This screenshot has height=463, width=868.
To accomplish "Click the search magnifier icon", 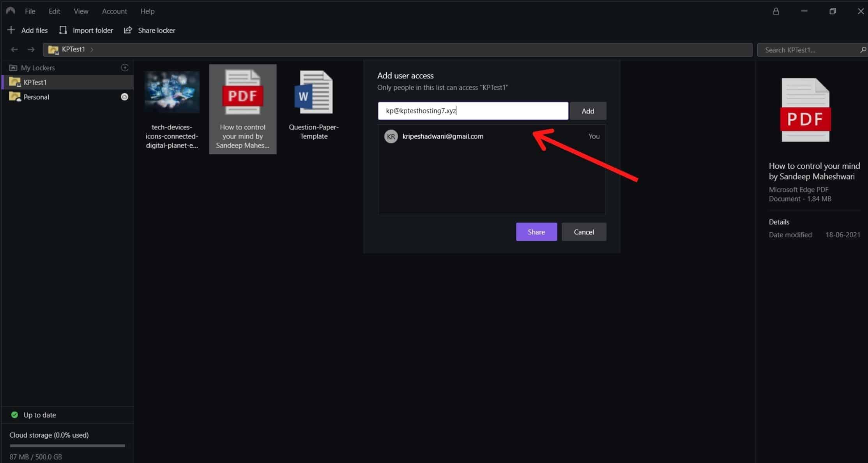I will [x=863, y=50].
